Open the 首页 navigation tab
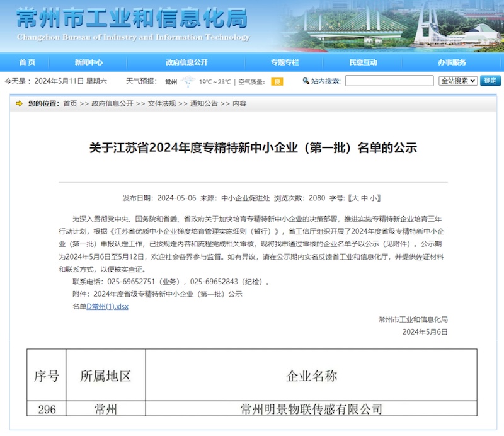504x436 pixels. (x=27, y=62)
